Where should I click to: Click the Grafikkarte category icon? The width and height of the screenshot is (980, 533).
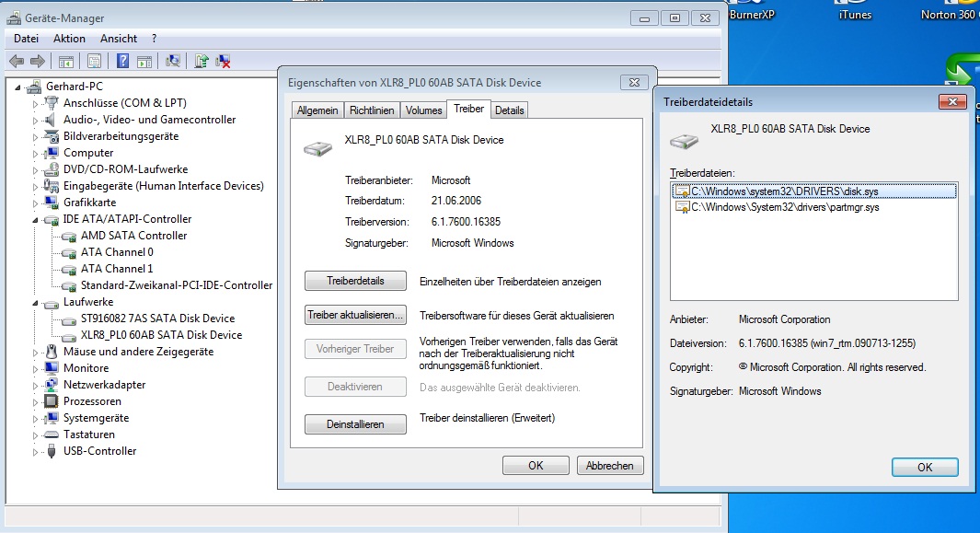[52, 203]
